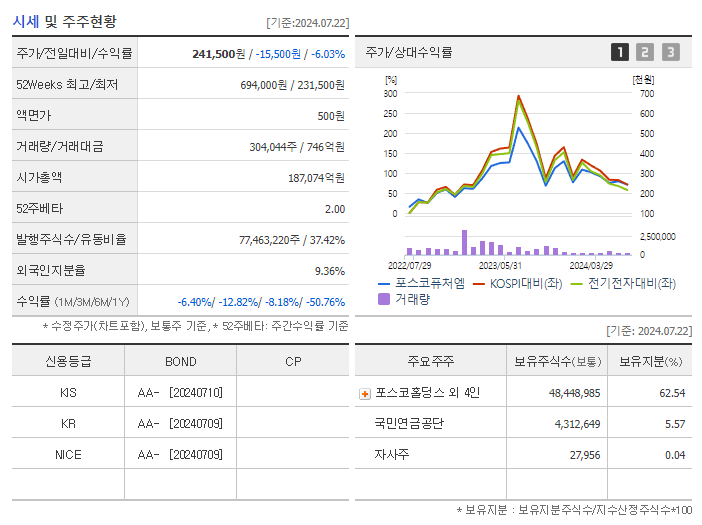
Task: Select the KR rating agency cell
Action: (68, 423)
